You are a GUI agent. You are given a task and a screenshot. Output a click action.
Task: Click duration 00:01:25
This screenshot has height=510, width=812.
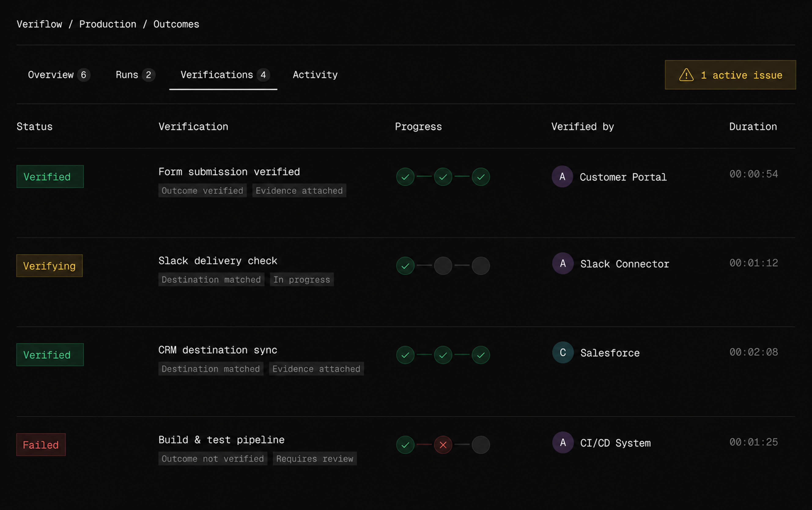[754, 442]
